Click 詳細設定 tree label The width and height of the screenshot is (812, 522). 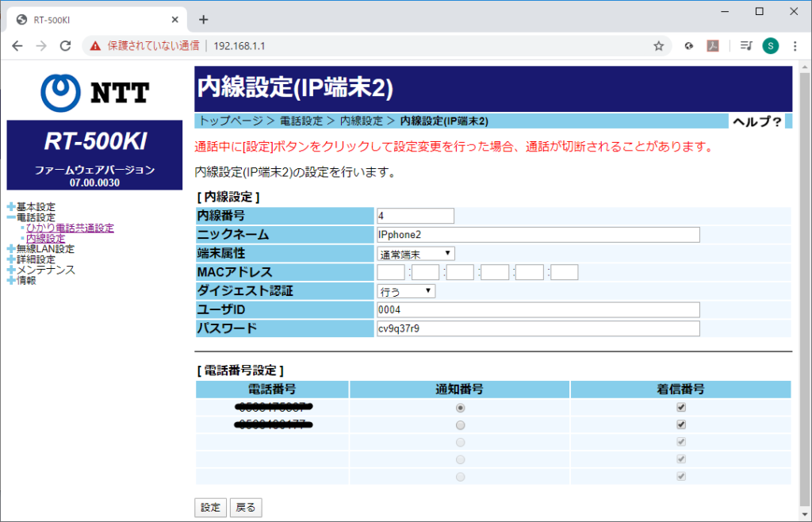point(36,259)
